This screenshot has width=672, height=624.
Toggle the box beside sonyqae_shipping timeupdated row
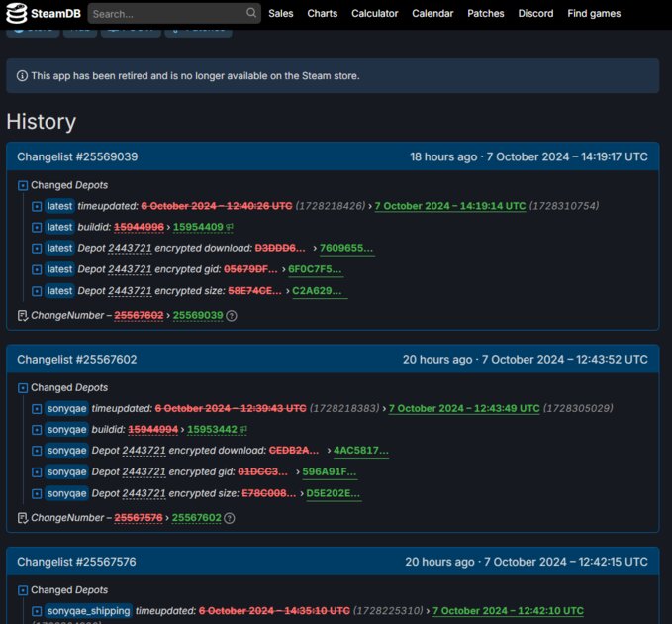37,611
